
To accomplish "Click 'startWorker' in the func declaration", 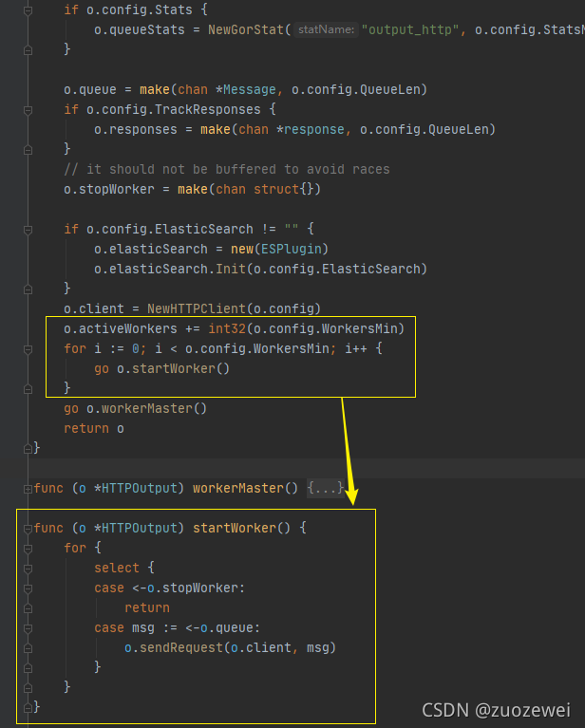I will (x=235, y=529).
